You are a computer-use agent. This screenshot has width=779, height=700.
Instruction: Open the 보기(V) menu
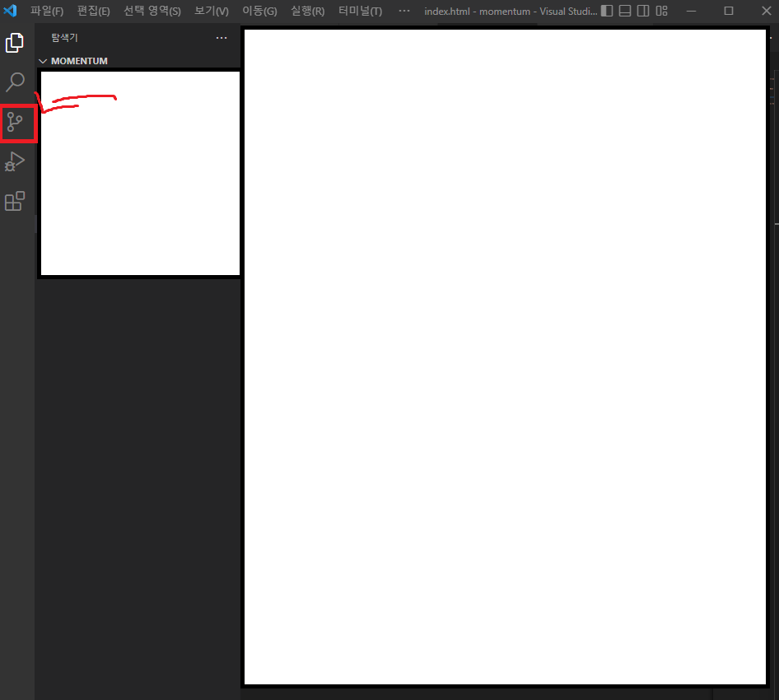tap(212, 11)
